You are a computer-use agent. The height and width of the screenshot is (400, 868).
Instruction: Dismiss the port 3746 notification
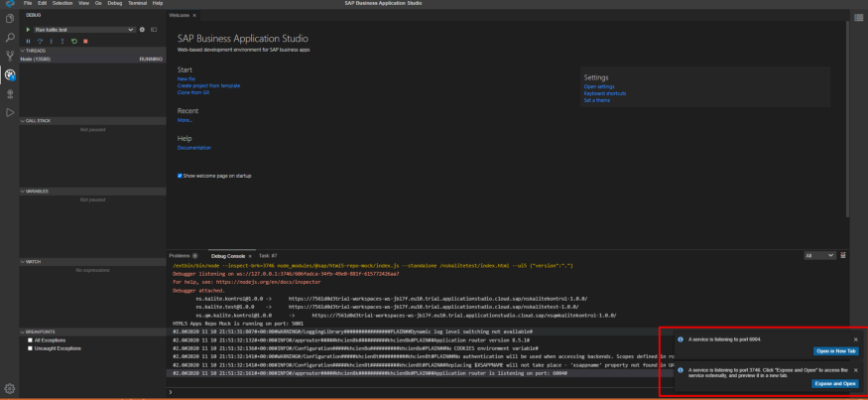point(856,369)
